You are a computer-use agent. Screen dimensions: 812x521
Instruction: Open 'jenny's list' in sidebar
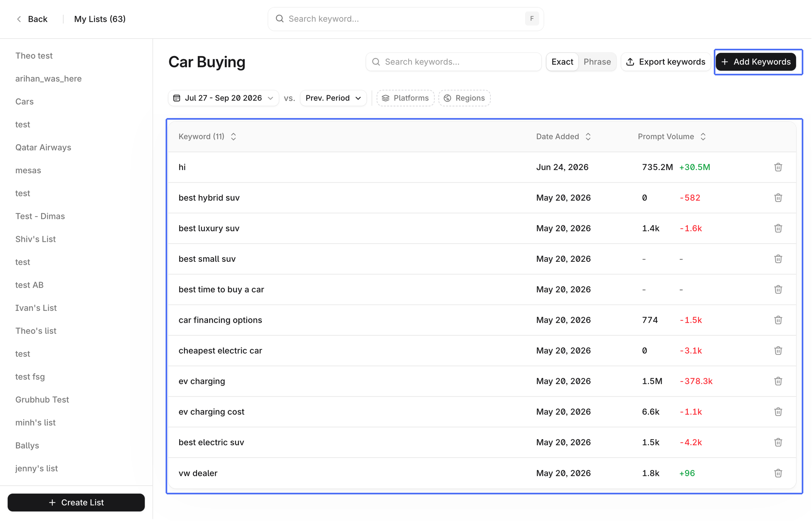(37, 469)
